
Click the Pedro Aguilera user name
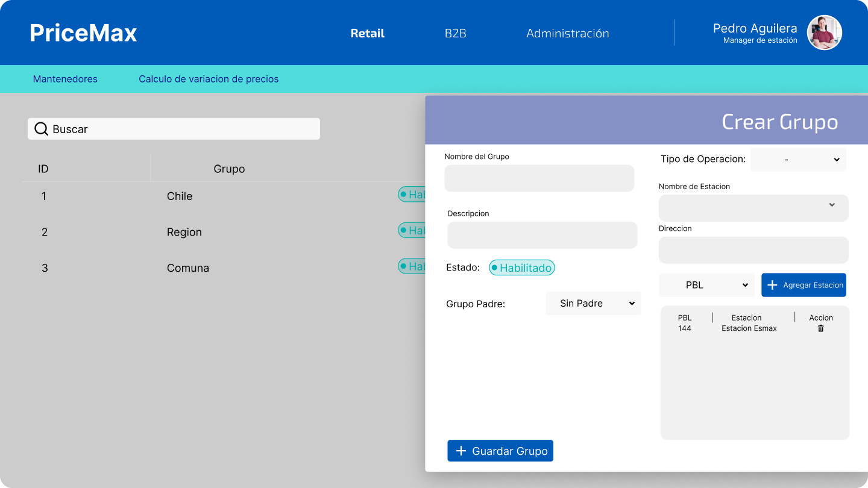click(755, 28)
